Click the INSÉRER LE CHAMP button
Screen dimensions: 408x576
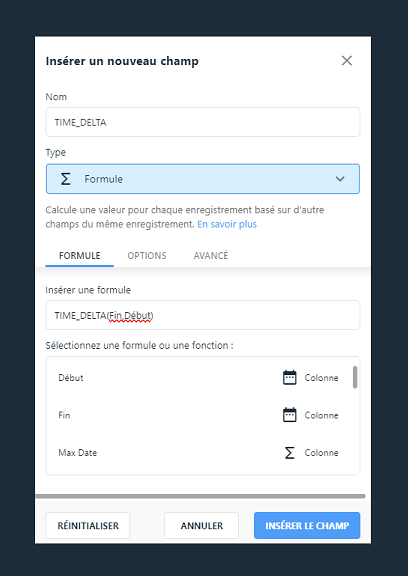coord(307,526)
